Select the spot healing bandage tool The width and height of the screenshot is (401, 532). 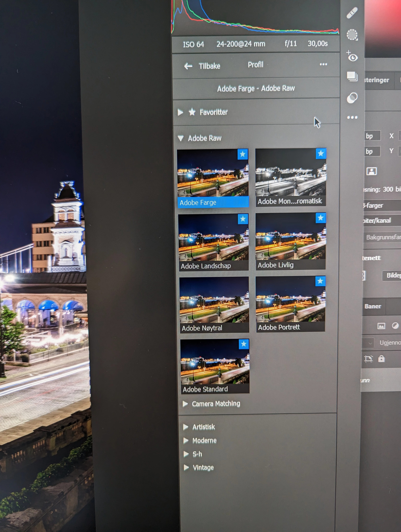[x=352, y=13]
